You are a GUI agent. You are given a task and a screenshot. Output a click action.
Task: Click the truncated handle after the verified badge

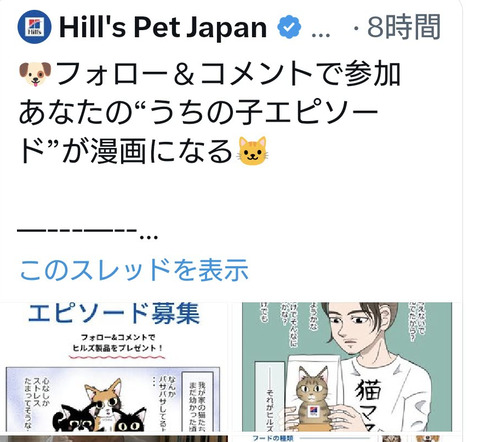[320, 33]
